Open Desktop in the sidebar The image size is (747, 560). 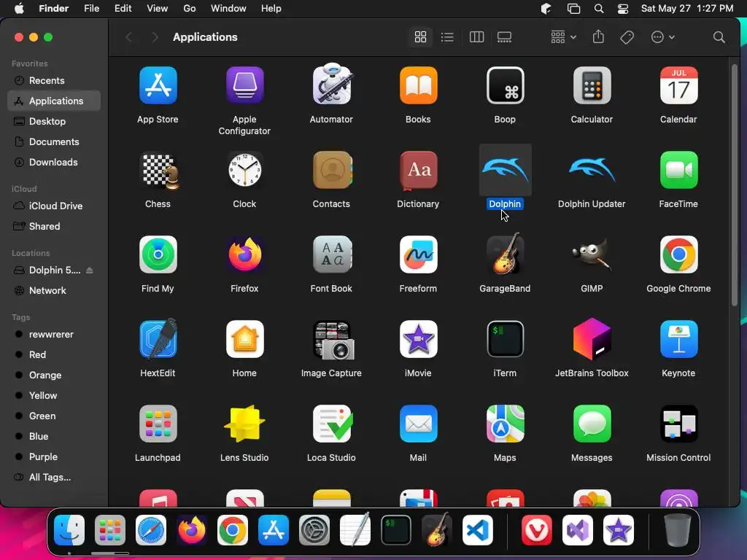click(x=54, y=122)
